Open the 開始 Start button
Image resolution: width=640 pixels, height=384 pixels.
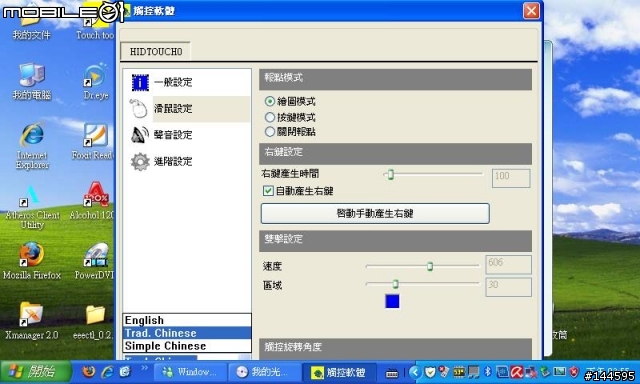point(36,372)
